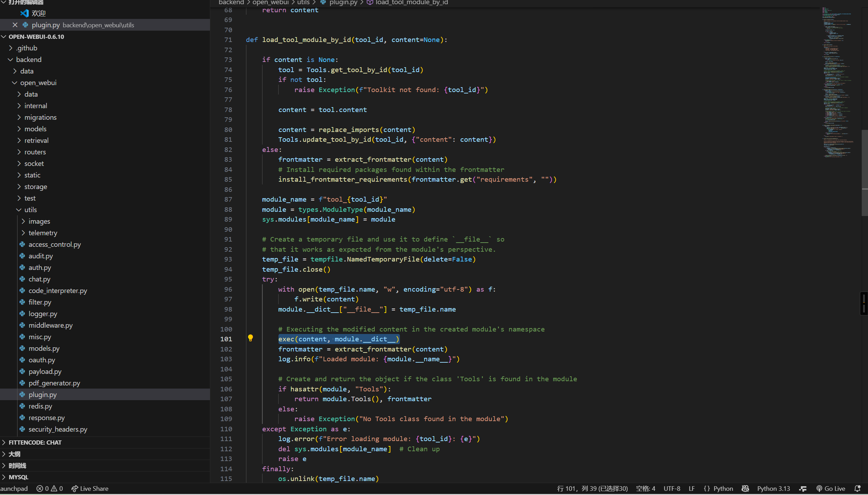Viewport: 868px width, 495px height.
Task: Click the Fitten Code status bar icon
Action: point(803,488)
